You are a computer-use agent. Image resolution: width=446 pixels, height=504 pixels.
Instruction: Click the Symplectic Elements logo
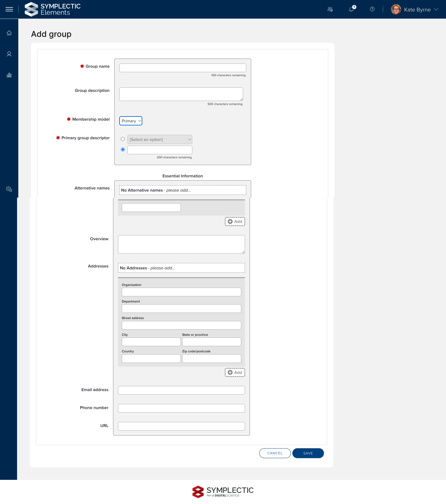click(53, 9)
